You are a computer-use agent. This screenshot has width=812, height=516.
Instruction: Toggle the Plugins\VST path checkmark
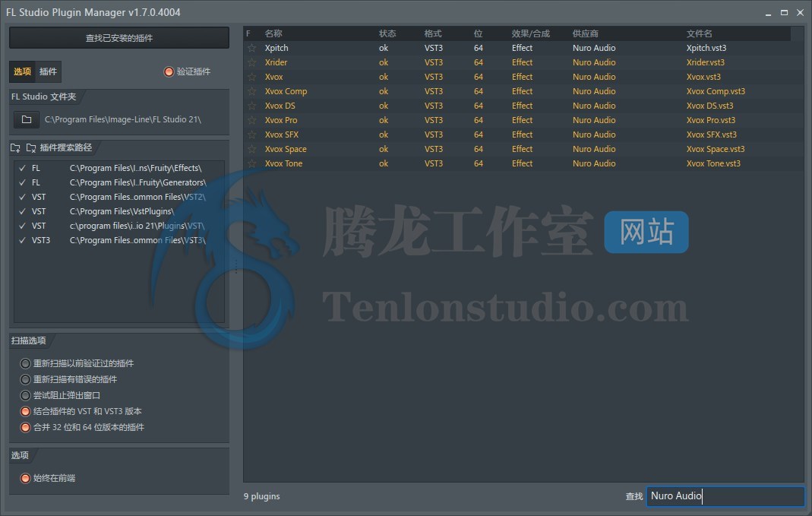click(22, 226)
